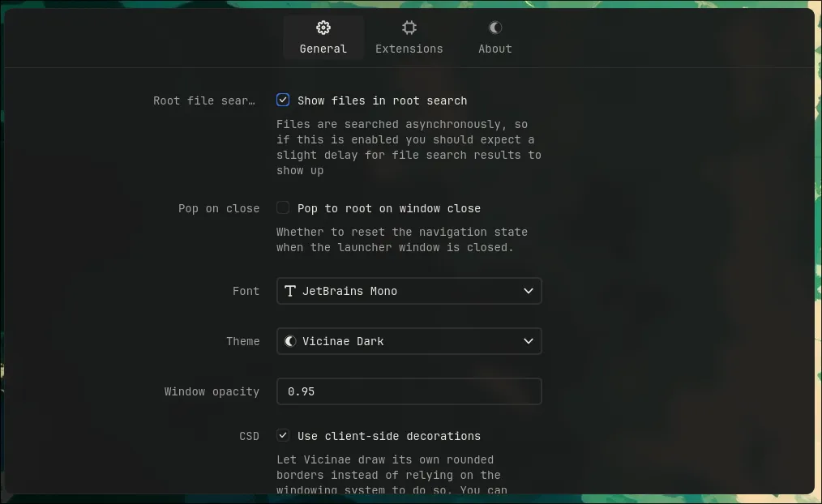This screenshot has width=822, height=504.
Task: Click the moon icon beside Vicinae Dark
Action: (x=290, y=341)
